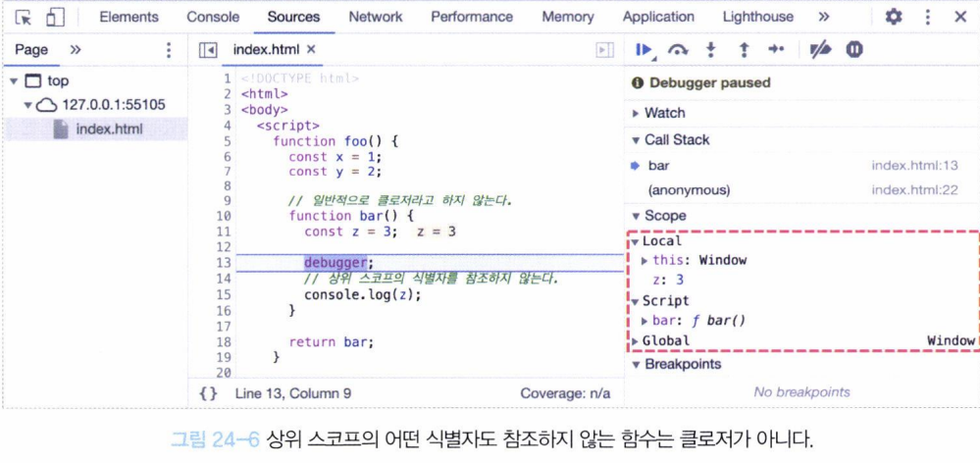This screenshot has width=980, height=463.
Task: Click the inspect element picker icon
Action: 25,17
